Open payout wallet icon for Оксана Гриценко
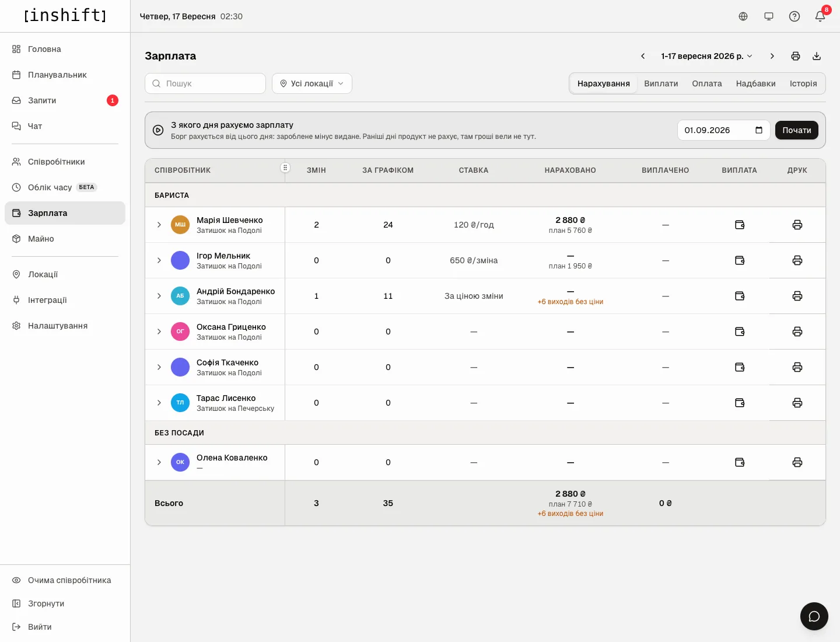The image size is (840, 642). (740, 332)
